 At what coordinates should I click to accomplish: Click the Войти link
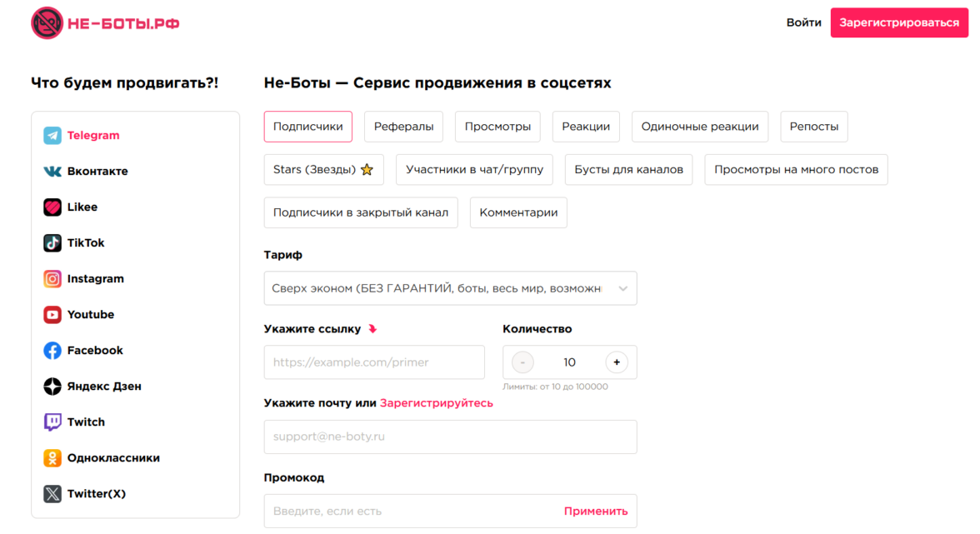(803, 22)
